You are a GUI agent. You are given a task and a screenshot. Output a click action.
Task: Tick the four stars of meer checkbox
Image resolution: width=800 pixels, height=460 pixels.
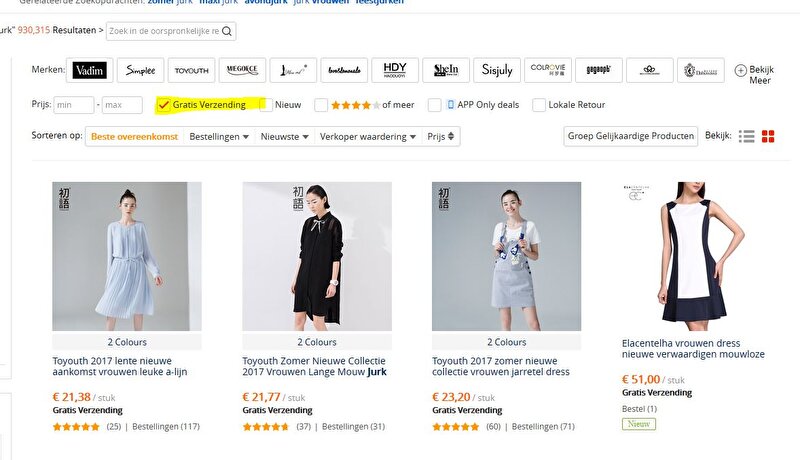pos(321,105)
